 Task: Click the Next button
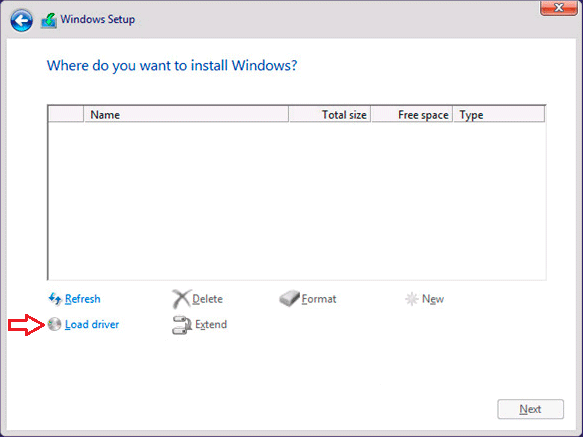pyautogui.click(x=531, y=409)
